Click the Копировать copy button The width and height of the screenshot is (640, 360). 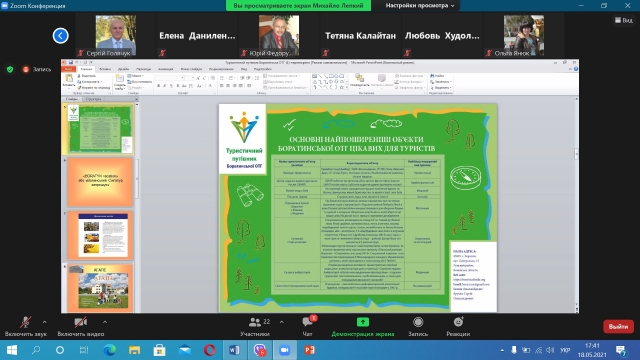pos(89,82)
